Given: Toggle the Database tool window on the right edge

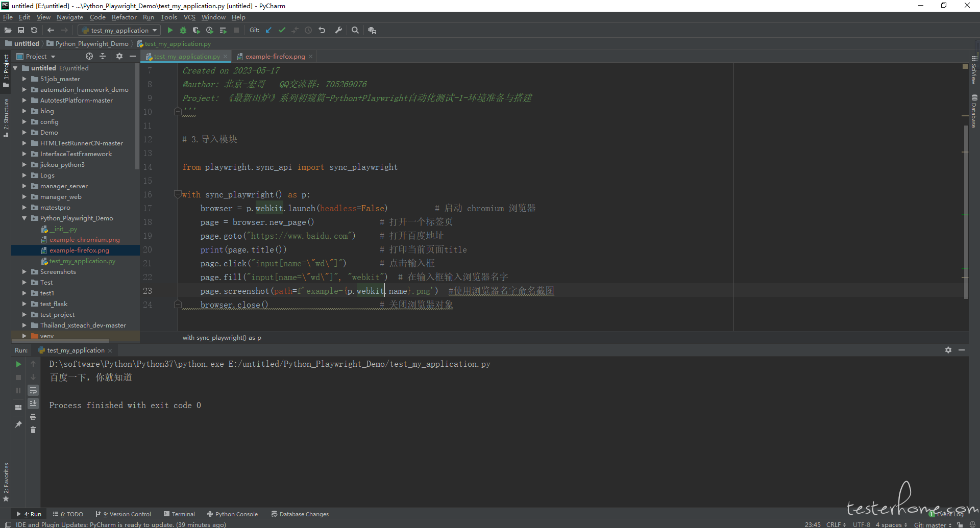Looking at the screenshot, I should [974, 111].
